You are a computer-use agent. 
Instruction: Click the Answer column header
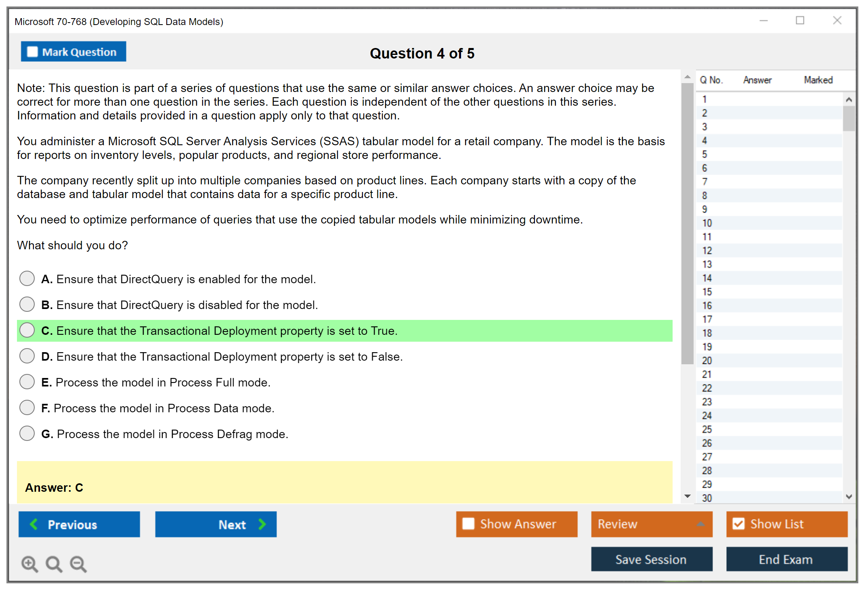point(757,80)
